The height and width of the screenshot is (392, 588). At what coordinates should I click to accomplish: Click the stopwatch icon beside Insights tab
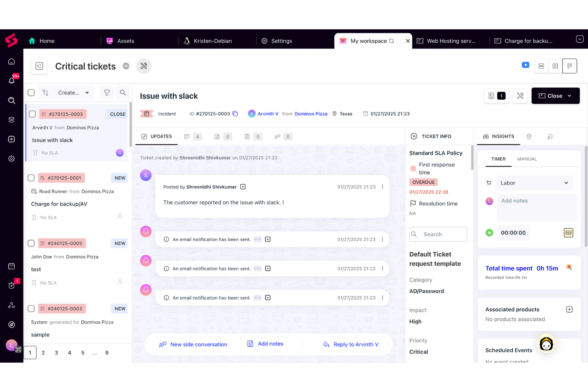coord(529,136)
